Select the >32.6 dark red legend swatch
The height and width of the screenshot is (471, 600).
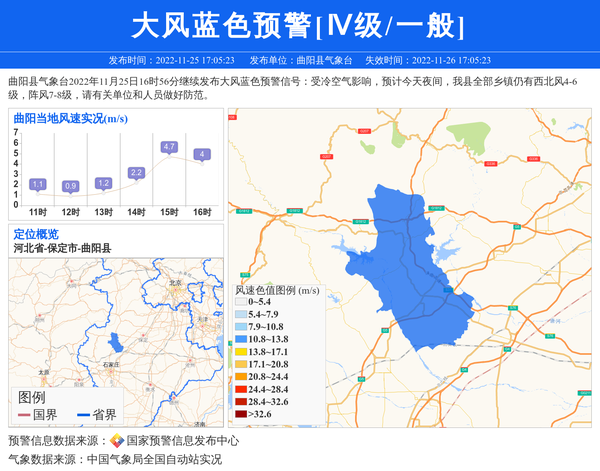click(241, 414)
